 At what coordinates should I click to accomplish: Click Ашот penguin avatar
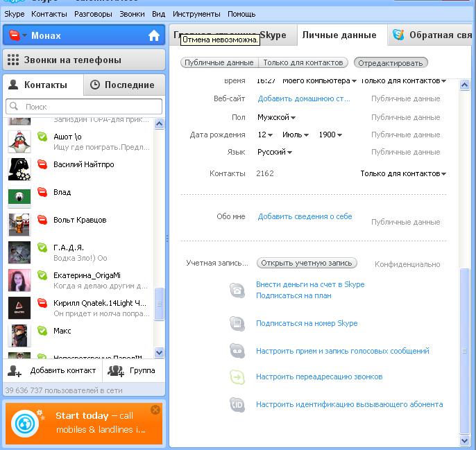(19, 141)
